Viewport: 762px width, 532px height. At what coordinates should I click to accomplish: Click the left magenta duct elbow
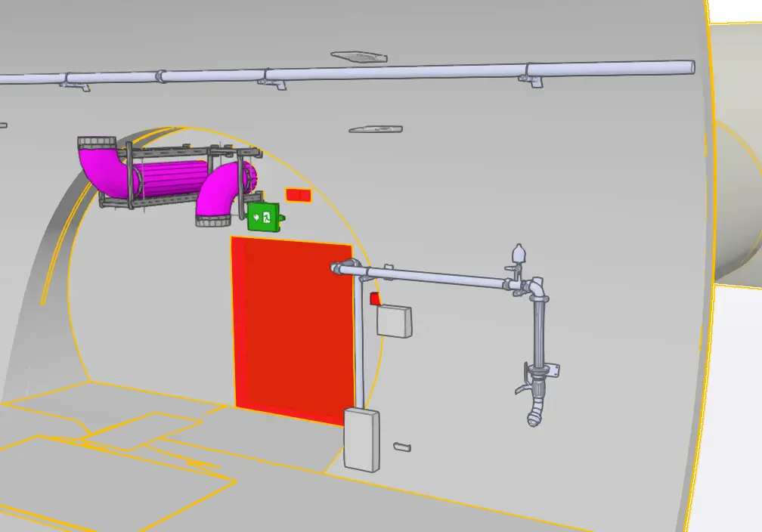100,163
